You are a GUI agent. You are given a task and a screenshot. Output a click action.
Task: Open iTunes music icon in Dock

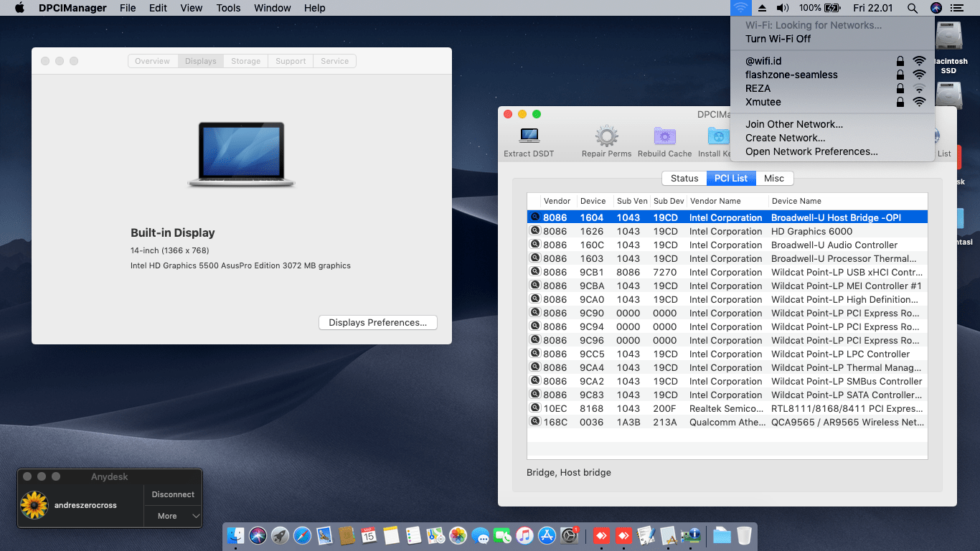(524, 535)
